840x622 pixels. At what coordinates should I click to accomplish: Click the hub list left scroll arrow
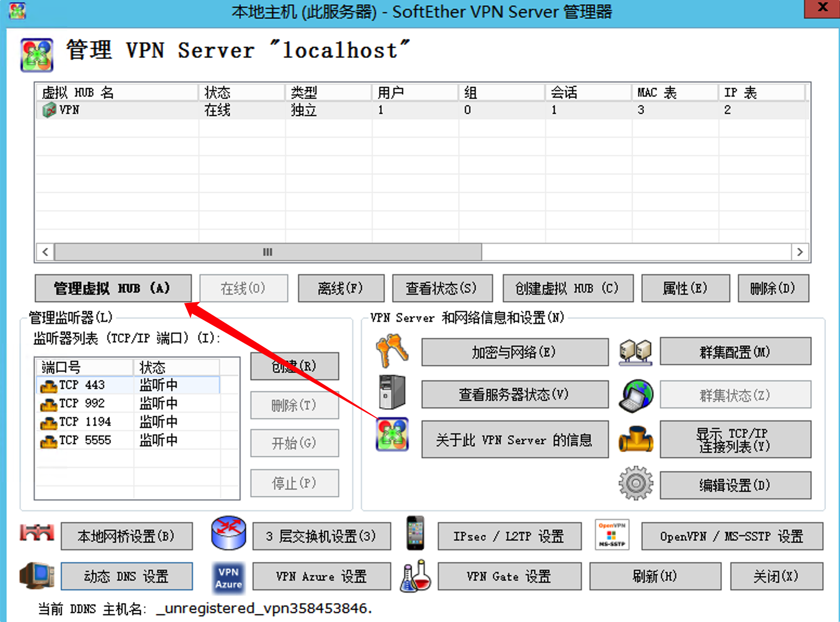point(45,252)
